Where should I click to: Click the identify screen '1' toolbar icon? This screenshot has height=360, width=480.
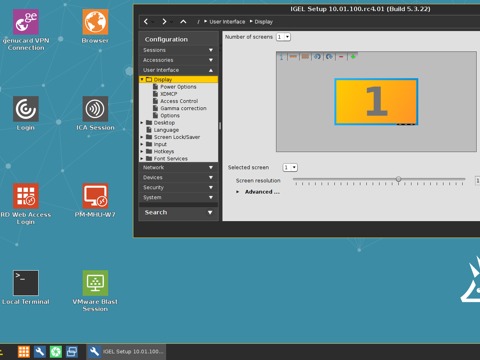tap(281, 57)
